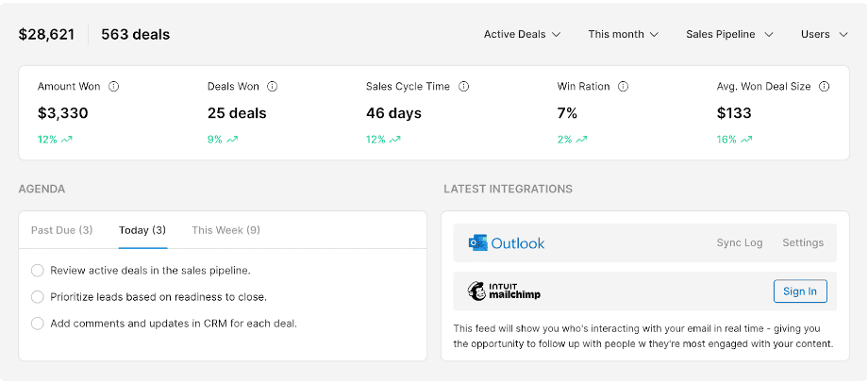Click the 7% win ratio value
This screenshot has width=868, height=383.
point(567,113)
